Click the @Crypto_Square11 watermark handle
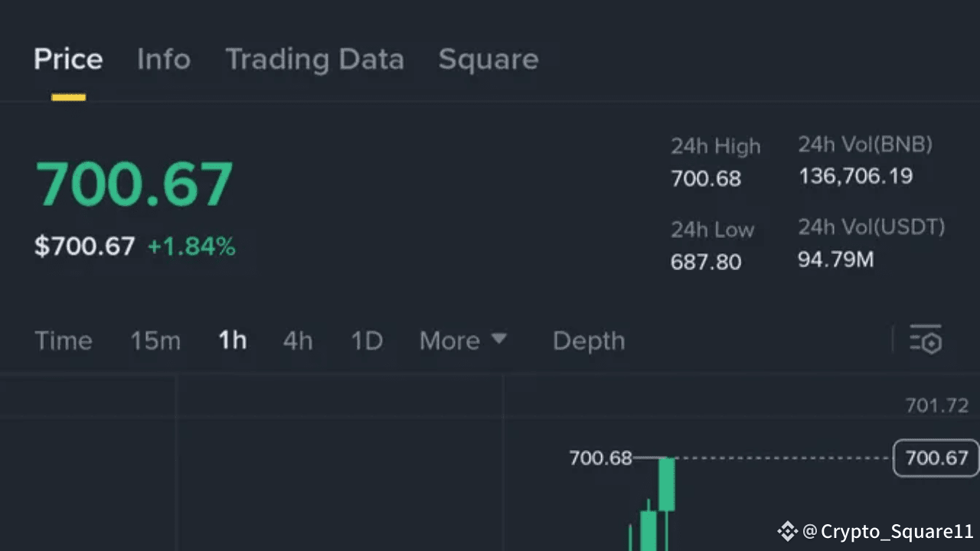Screen dimensions: 980x551 click(888, 531)
